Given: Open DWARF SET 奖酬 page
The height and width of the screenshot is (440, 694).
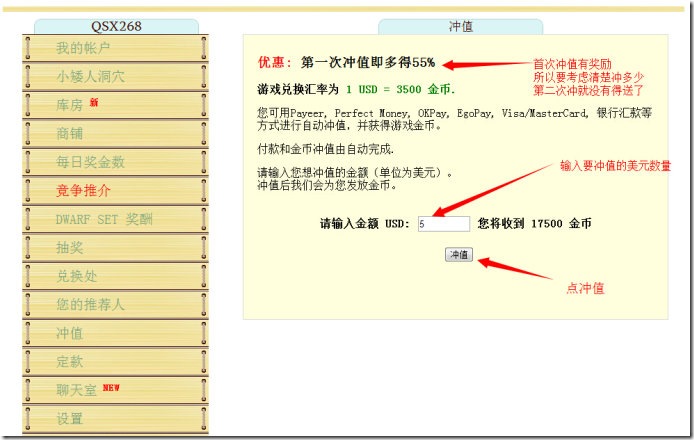Looking at the screenshot, I should pyautogui.click(x=104, y=219).
